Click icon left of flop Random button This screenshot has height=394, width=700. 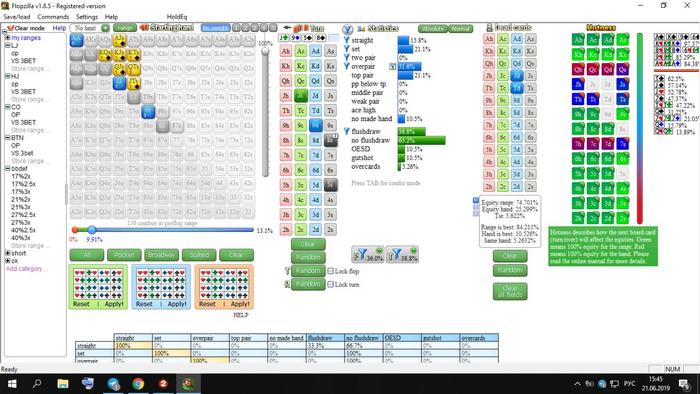click(x=287, y=270)
